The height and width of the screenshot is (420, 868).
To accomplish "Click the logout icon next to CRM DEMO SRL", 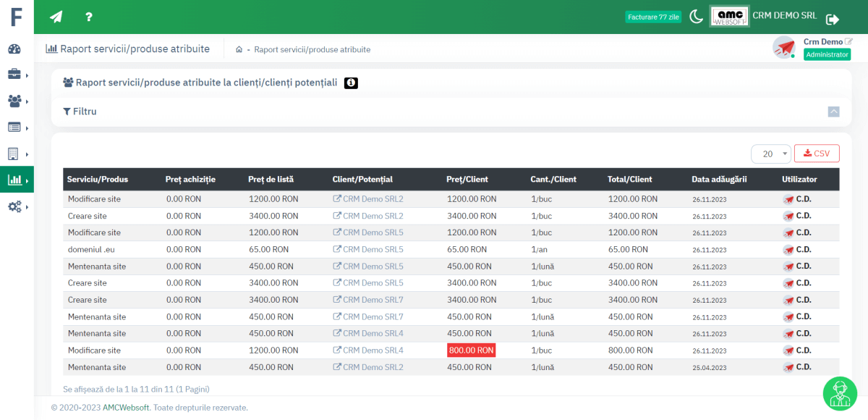I will pos(833,19).
